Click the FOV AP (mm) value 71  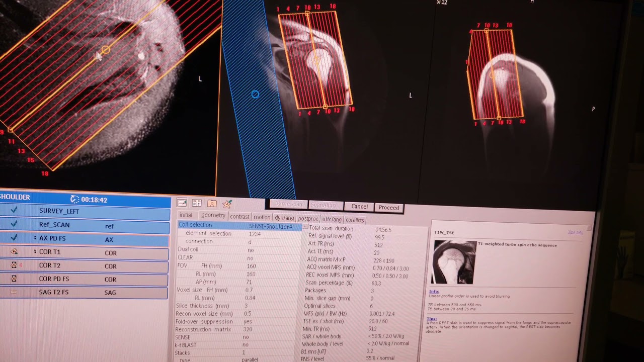[249, 282]
